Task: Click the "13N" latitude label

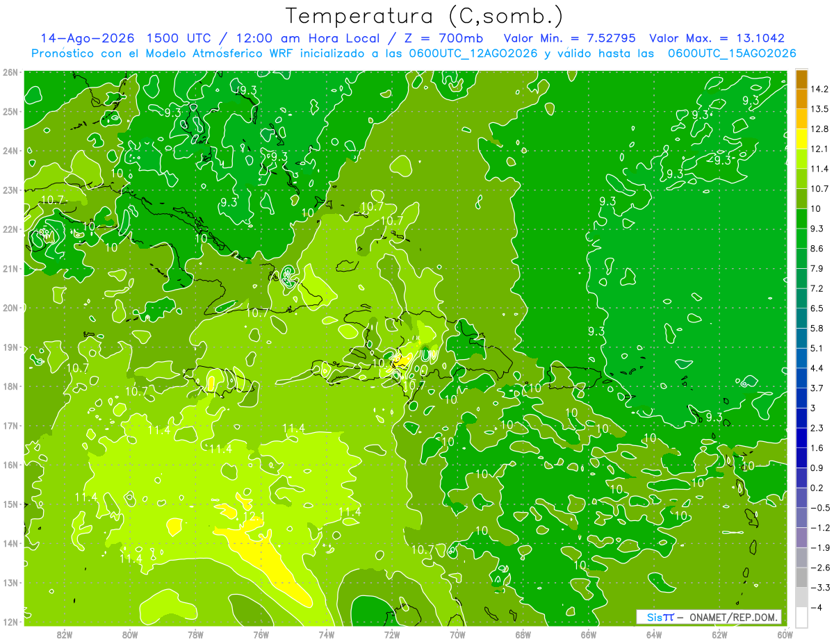Action: pos(10,582)
